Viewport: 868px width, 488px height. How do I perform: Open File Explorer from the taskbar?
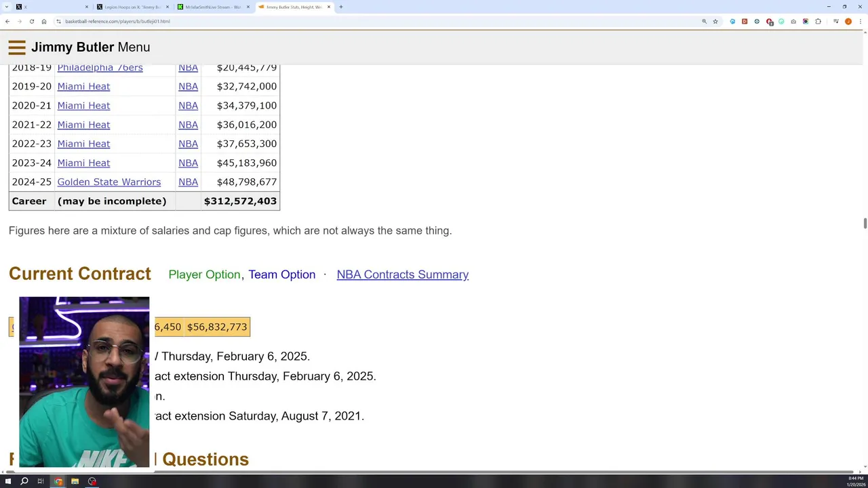coord(75,482)
